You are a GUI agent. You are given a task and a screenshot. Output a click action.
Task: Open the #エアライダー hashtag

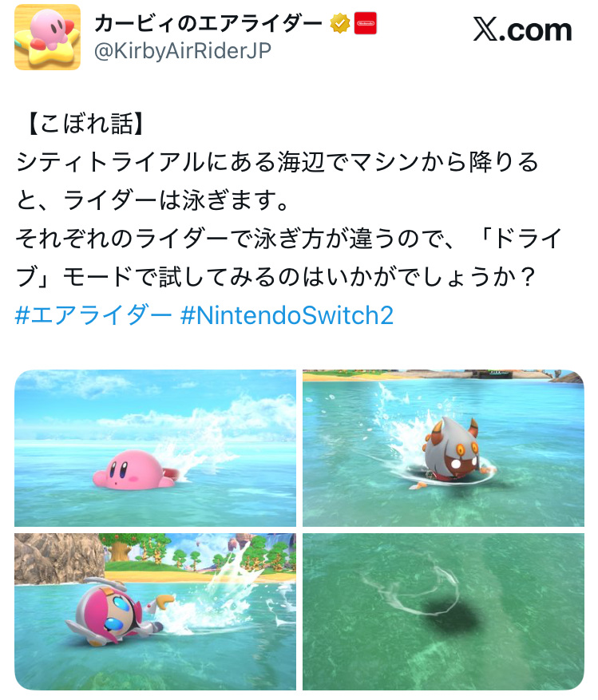click(93, 315)
